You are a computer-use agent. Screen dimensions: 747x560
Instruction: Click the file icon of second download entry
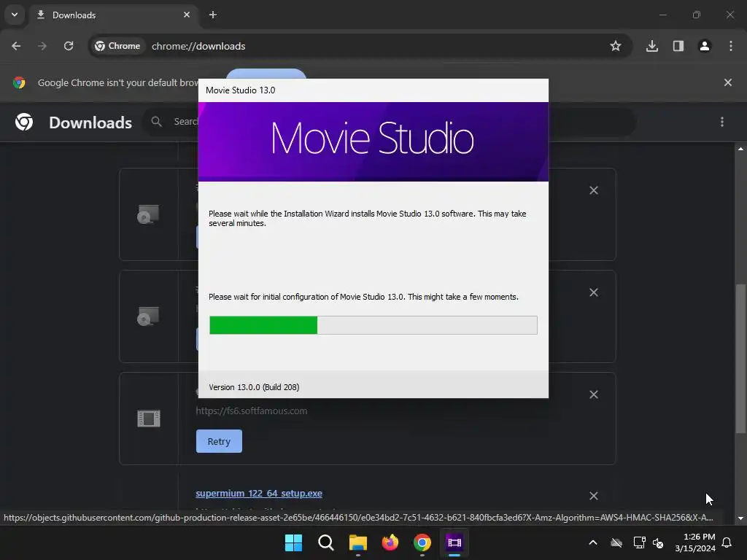click(148, 316)
